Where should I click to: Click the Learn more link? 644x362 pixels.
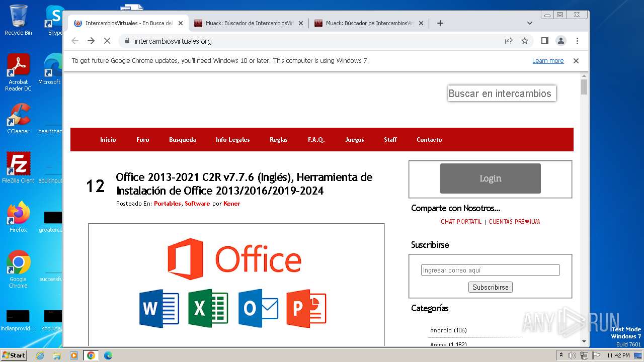pyautogui.click(x=548, y=60)
